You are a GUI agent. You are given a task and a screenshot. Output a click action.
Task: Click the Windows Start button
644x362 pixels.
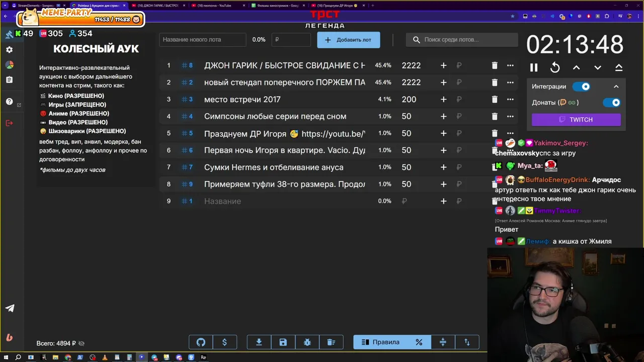point(6,357)
